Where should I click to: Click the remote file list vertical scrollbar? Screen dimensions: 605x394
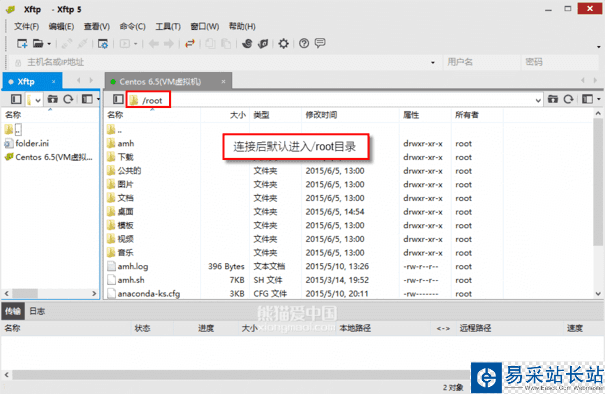pyautogui.click(x=598, y=181)
